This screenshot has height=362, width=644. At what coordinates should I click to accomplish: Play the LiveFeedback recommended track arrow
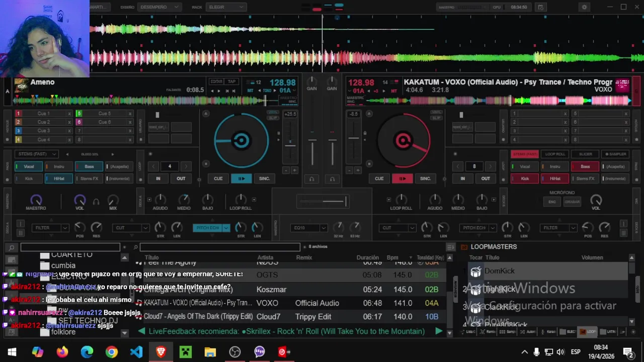click(x=439, y=331)
